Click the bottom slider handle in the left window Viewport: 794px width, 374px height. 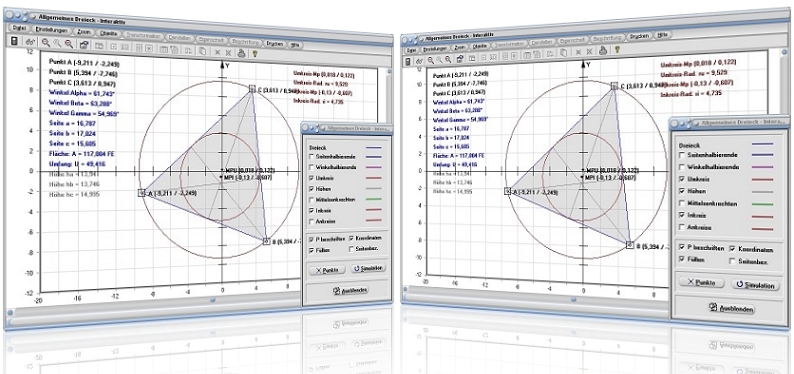[213, 300]
